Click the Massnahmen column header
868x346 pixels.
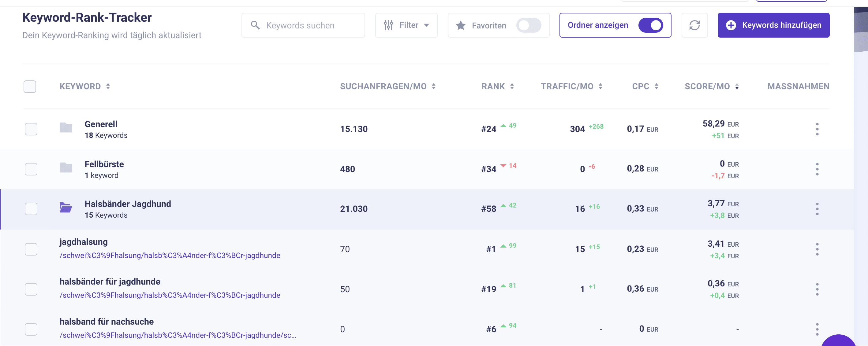click(x=798, y=86)
